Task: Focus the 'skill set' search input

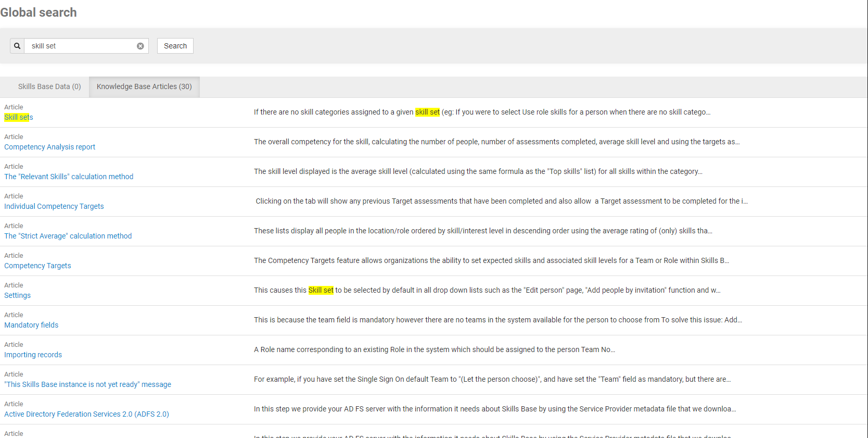Action: point(81,46)
